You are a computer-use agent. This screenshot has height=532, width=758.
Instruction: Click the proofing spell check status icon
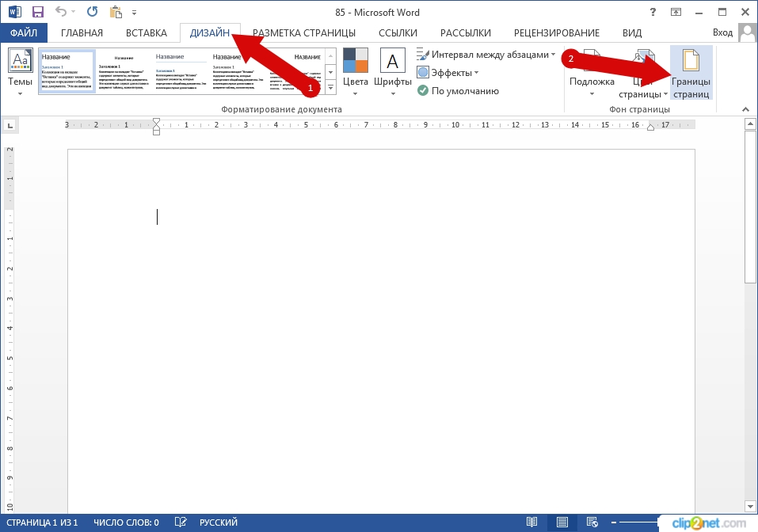[181, 522]
